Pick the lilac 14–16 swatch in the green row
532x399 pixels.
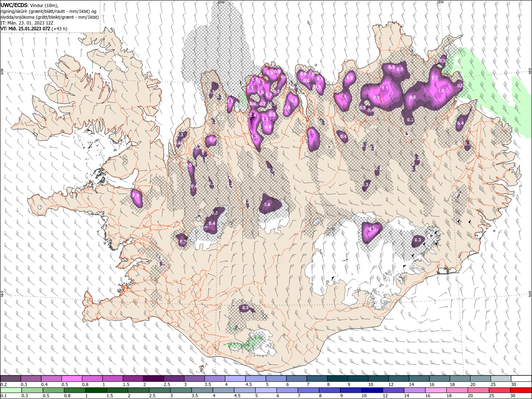(414, 390)
